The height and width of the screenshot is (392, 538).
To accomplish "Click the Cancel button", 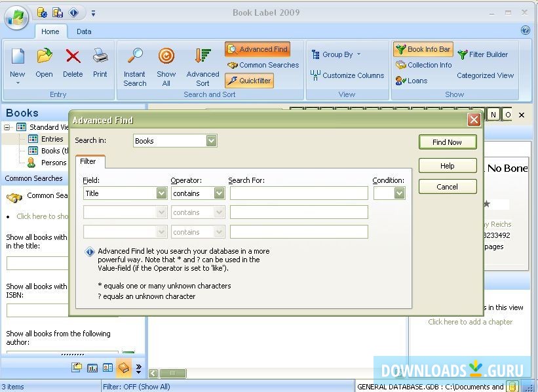I will point(447,187).
